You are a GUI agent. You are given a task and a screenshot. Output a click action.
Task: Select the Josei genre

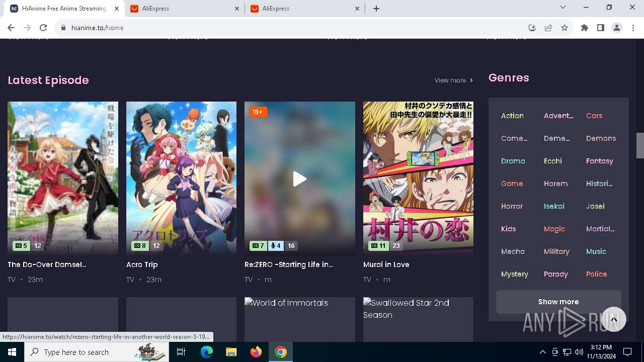(595, 206)
